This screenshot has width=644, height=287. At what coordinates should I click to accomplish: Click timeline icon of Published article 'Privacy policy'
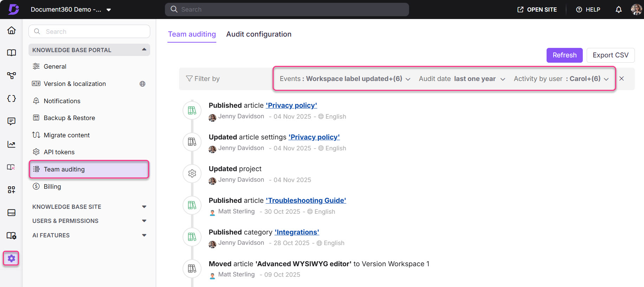[192, 110]
